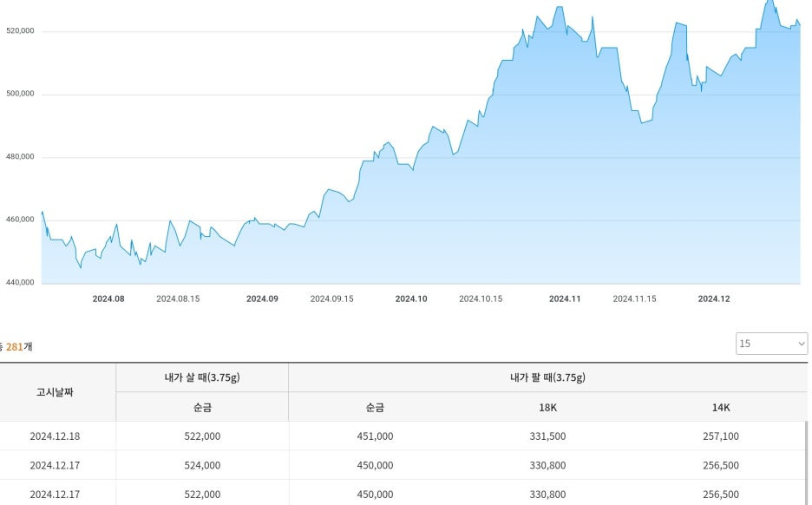Click the 2024.09.15 x-axis label
The width and height of the screenshot is (812, 505).
332,298
